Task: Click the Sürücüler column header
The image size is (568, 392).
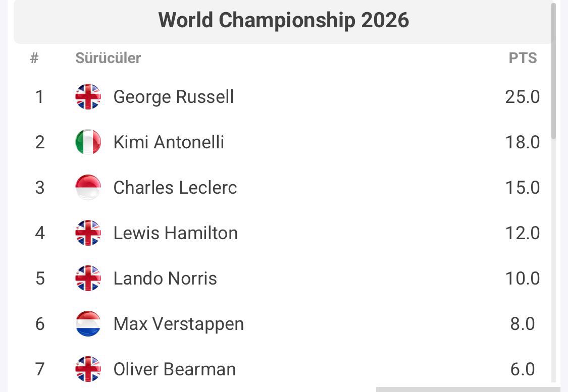Action: pos(108,58)
